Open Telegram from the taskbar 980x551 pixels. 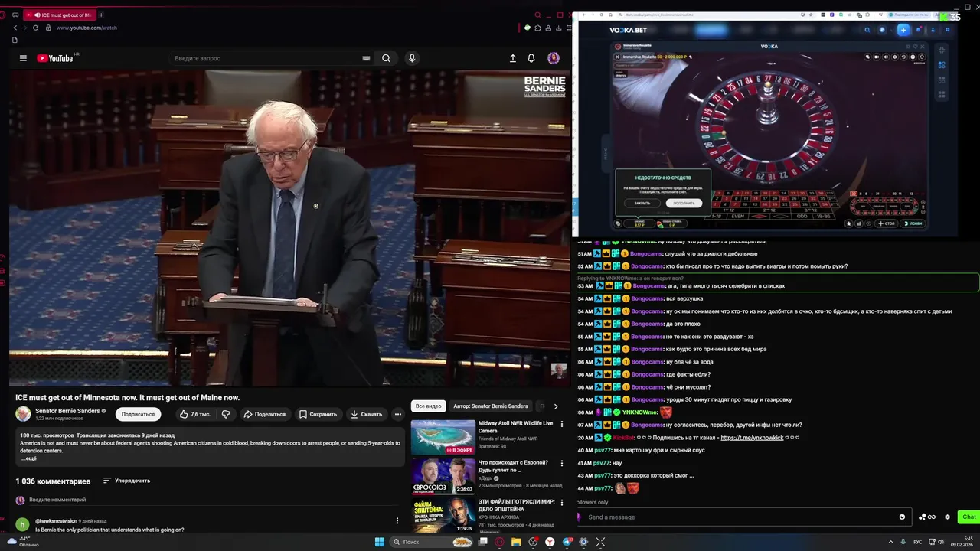pyautogui.click(x=567, y=542)
